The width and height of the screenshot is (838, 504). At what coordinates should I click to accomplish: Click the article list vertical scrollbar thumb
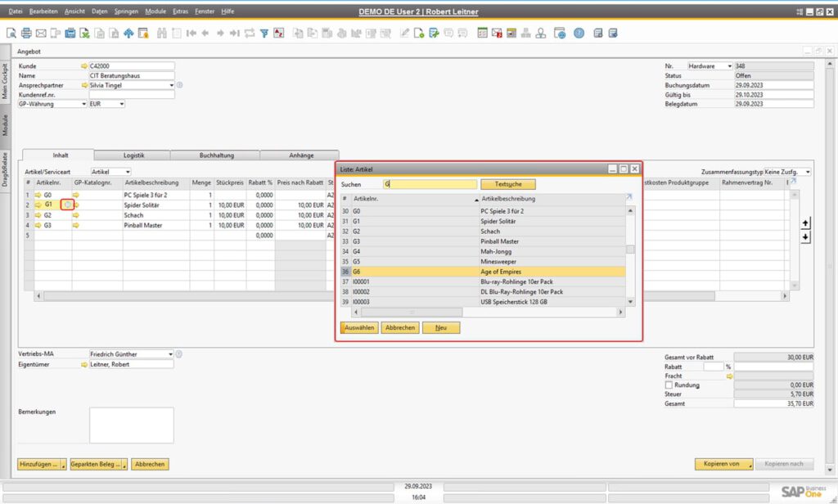(631, 250)
